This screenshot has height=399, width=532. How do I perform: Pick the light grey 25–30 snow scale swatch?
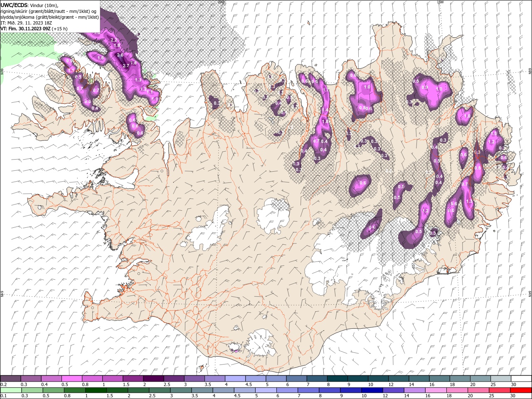click(500, 379)
